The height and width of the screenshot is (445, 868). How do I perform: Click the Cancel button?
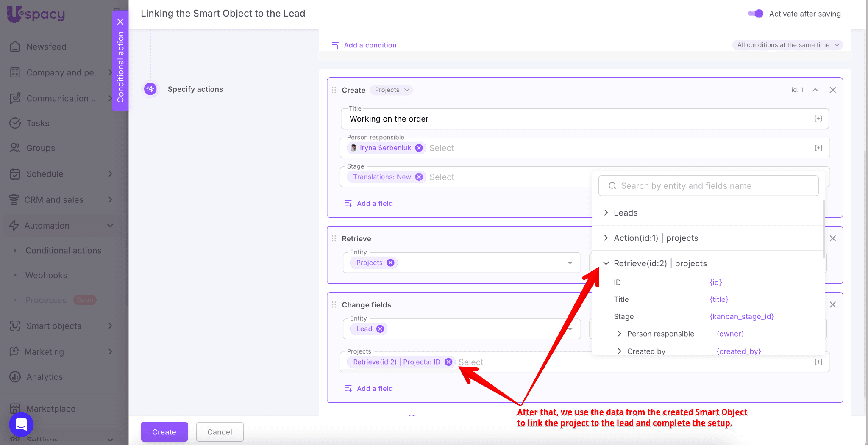tap(220, 432)
